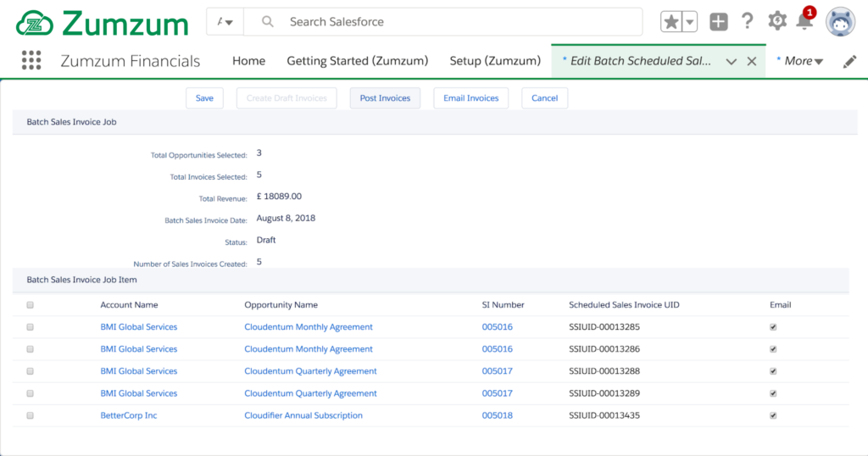Click the Draft status value
The image size is (868, 456).
265,240
